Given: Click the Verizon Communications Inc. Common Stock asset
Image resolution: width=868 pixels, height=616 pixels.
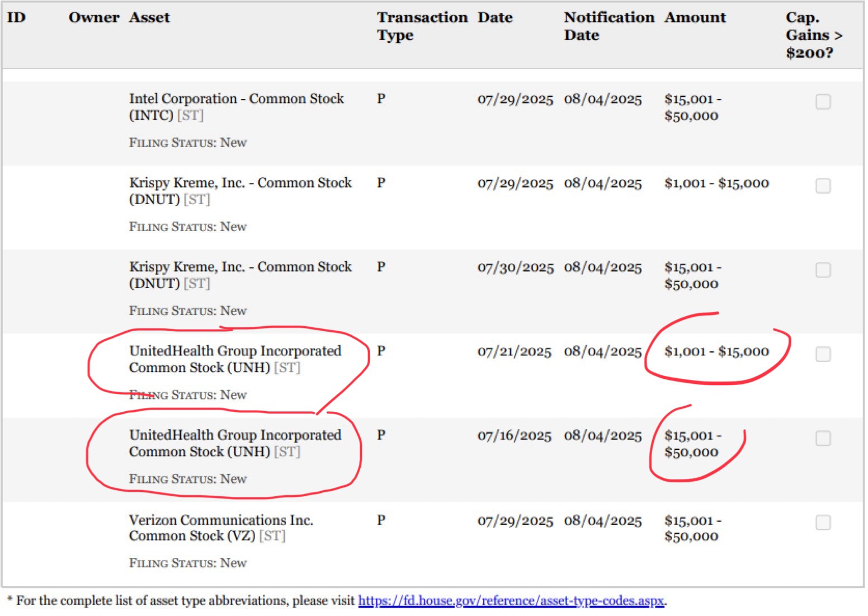Looking at the screenshot, I should 221,528.
